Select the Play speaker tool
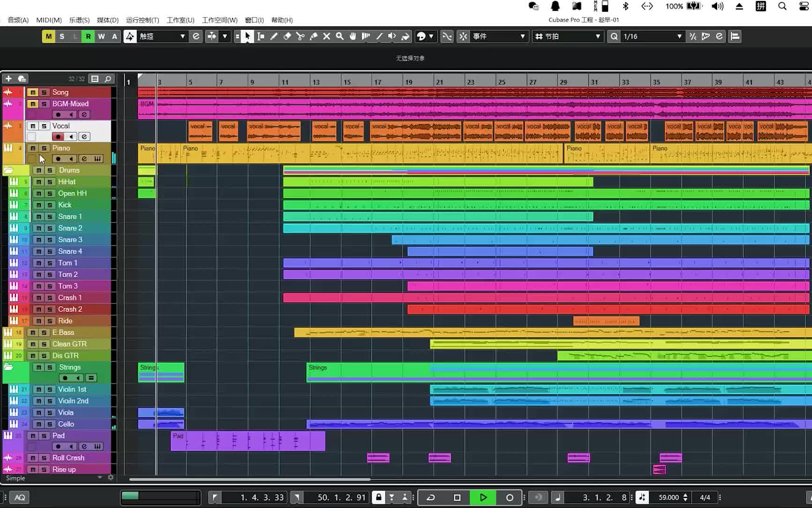The height and width of the screenshot is (508, 812). tap(392, 36)
